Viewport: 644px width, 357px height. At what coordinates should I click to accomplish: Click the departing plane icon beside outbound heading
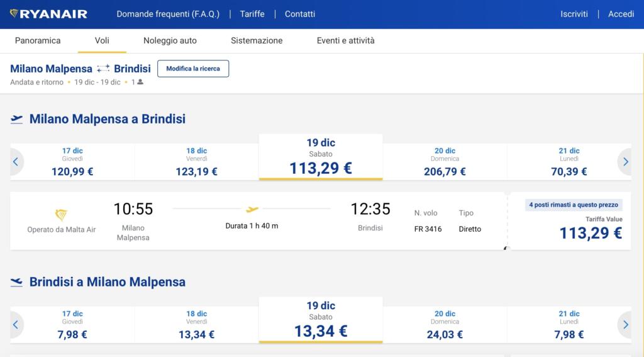tap(17, 119)
